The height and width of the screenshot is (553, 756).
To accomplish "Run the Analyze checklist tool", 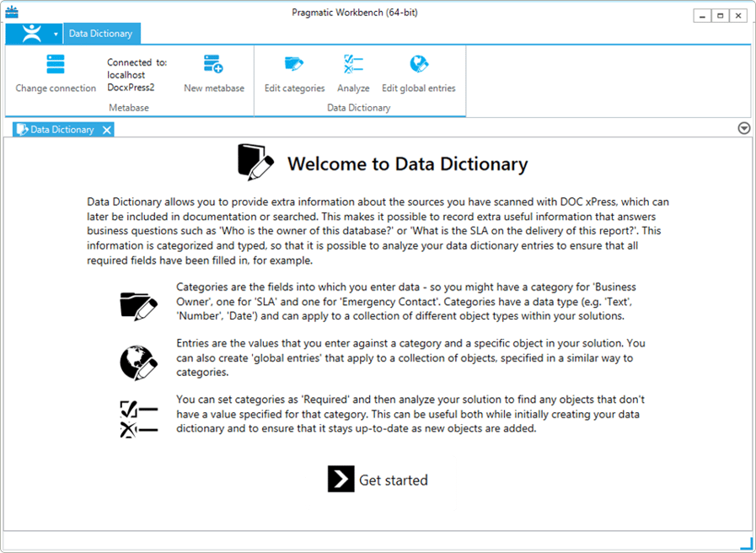I will 353,65.
